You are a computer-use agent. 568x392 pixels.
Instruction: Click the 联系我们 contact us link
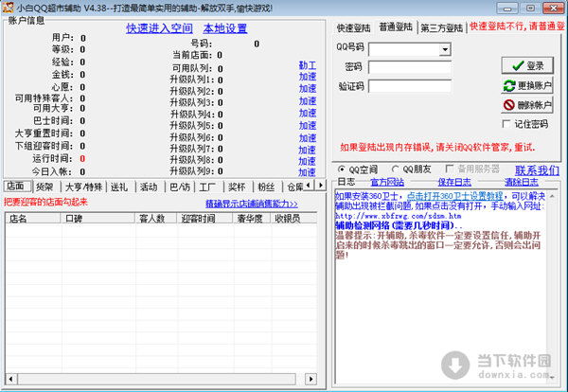pyautogui.click(x=537, y=170)
